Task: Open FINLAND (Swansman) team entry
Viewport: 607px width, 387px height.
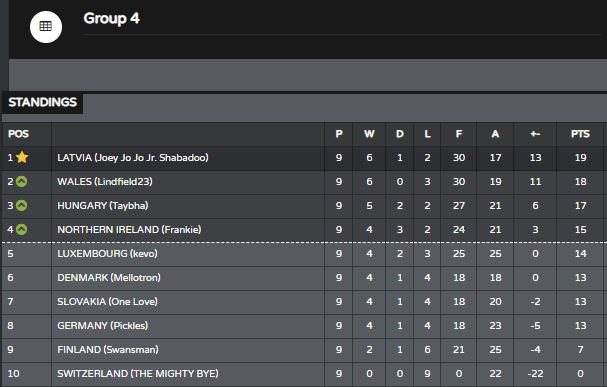Action: point(108,349)
